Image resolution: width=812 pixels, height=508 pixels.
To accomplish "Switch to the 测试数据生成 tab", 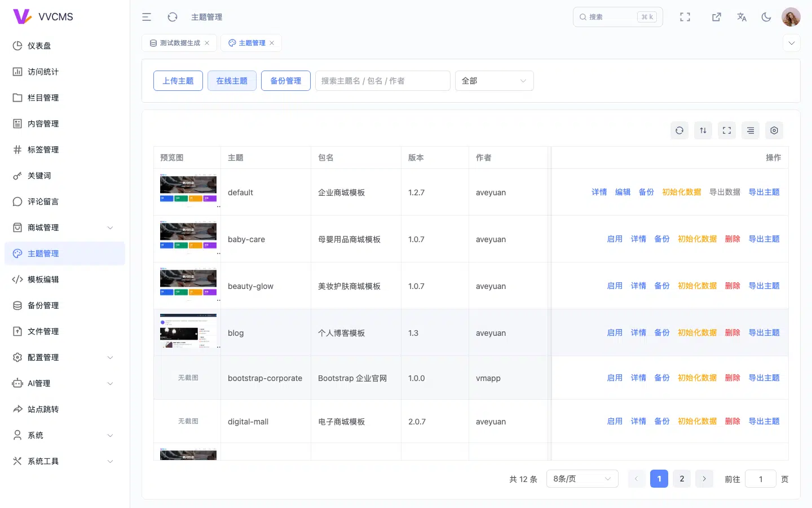I will click(179, 43).
